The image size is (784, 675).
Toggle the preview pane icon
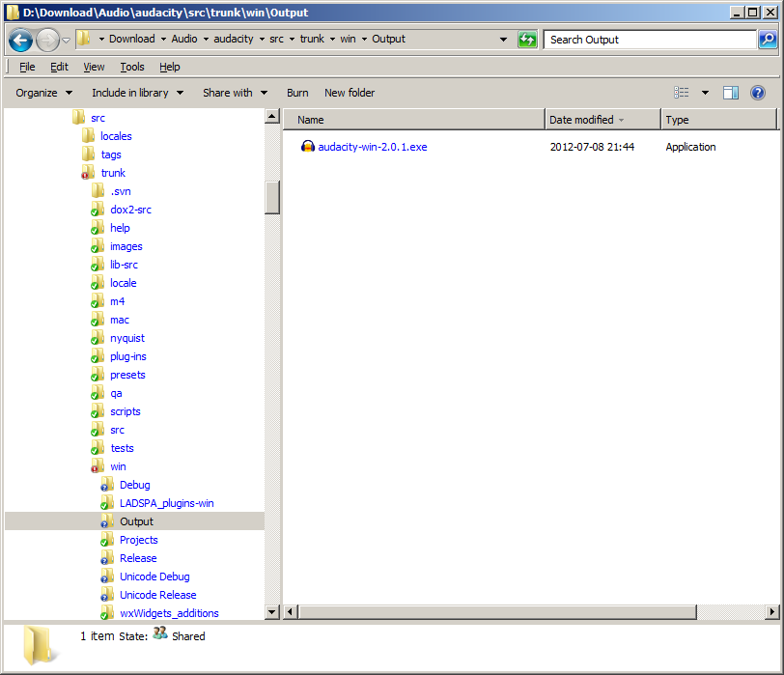[x=731, y=93]
